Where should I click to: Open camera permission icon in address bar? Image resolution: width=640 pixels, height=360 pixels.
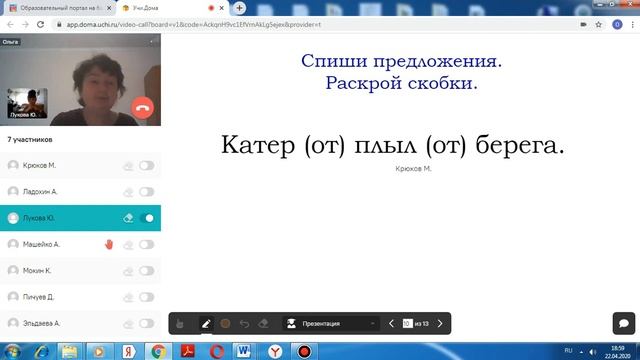click(584, 24)
